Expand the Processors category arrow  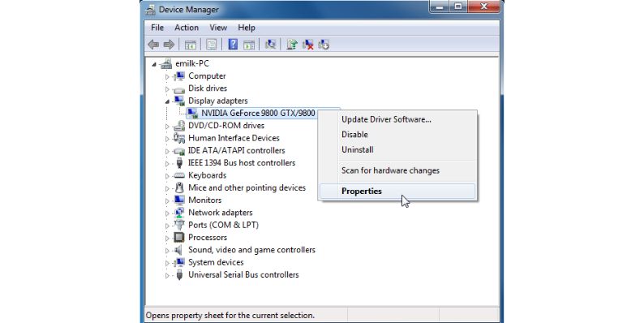[167, 238]
